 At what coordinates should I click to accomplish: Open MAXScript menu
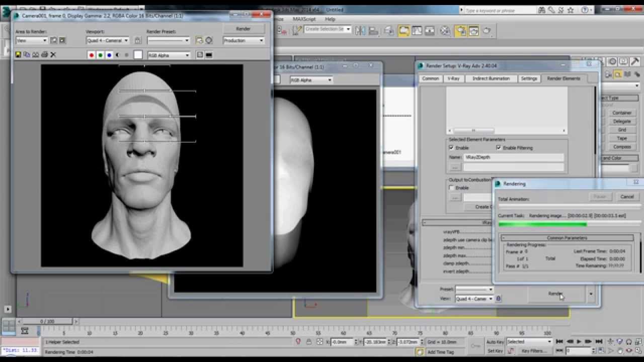(304, 19)
